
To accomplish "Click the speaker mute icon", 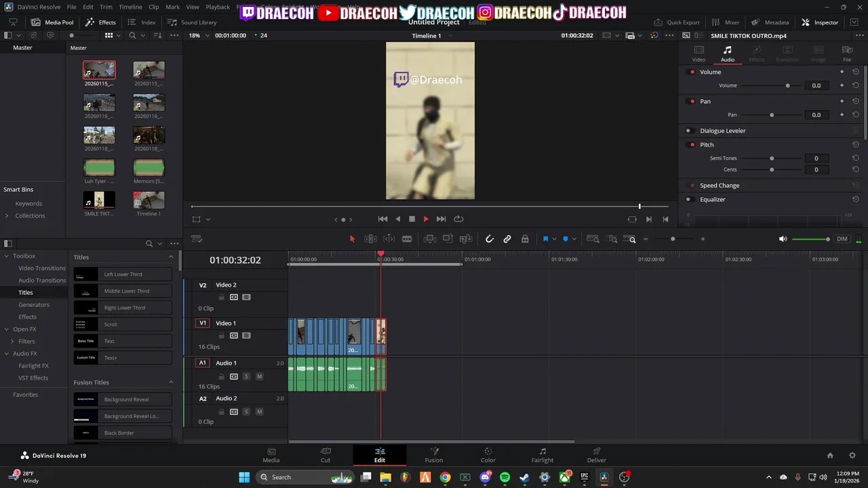I will (x=783, y=239).
